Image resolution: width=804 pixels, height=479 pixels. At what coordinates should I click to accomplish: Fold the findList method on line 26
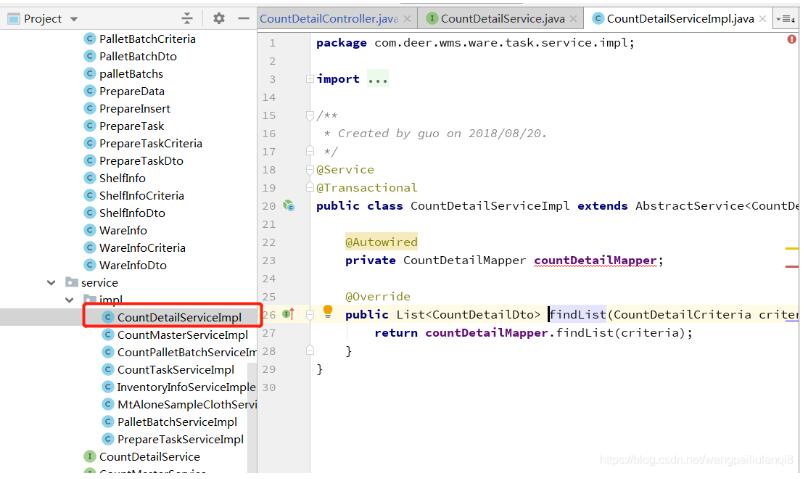click(x=311, y=314)
